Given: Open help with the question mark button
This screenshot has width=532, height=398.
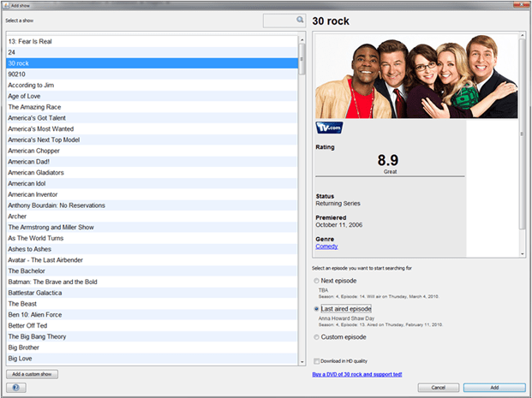Looking at the screenshot, I should 16,387.
